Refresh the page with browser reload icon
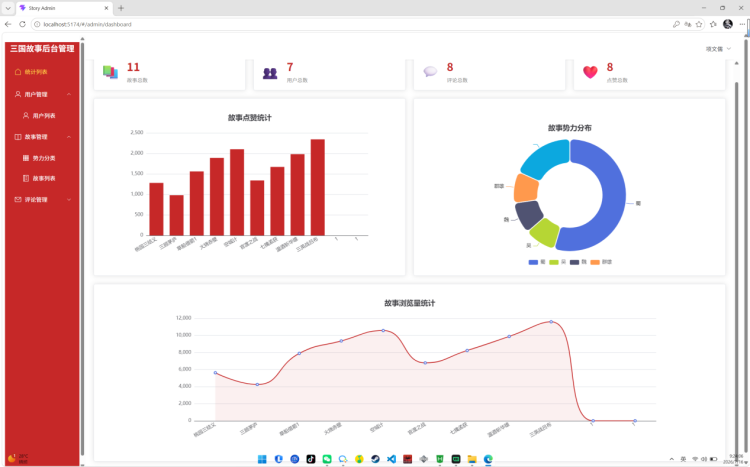 [x=22, y=24]
